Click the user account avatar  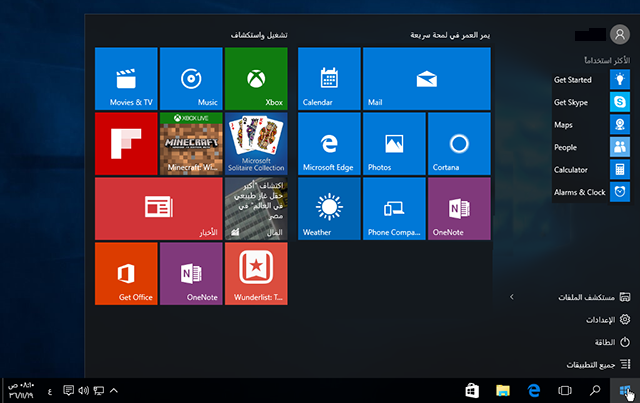620,34
